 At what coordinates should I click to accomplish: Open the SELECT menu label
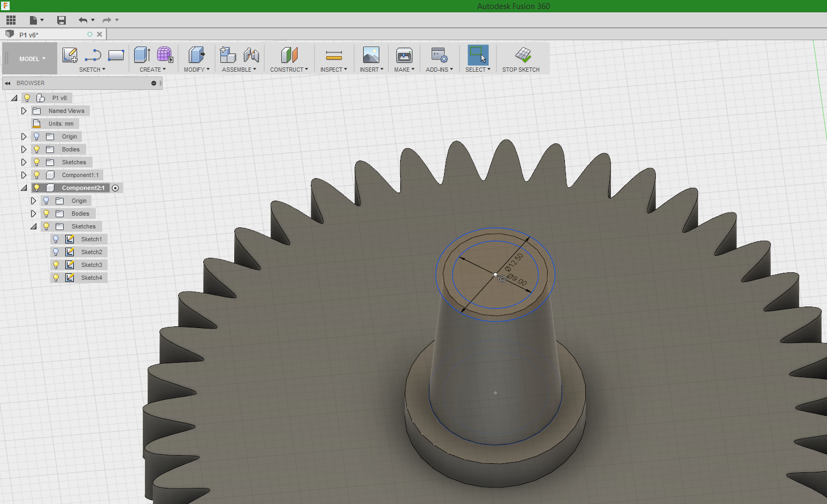478,70
